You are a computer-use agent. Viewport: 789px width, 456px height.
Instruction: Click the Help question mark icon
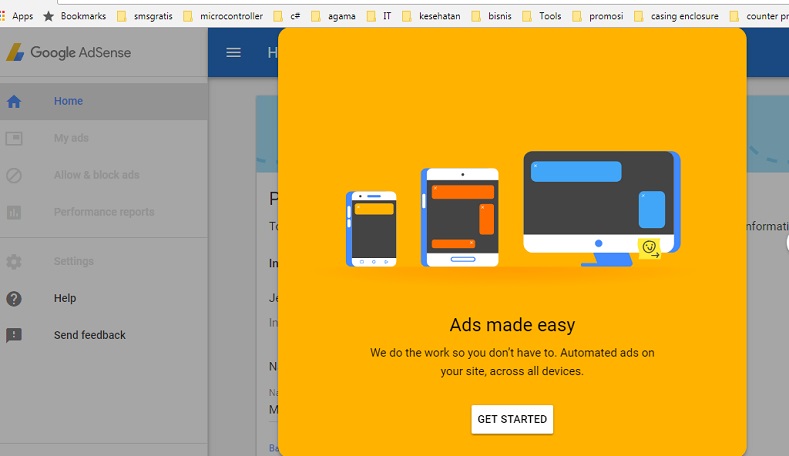pyautogui.click(x=14, y=298)
